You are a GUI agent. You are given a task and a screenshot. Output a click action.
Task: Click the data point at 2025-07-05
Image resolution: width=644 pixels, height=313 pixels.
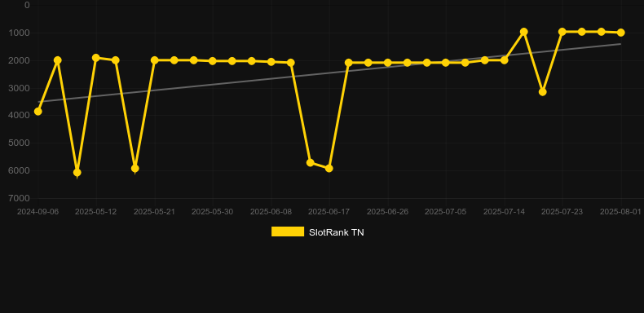click(446, 63)
